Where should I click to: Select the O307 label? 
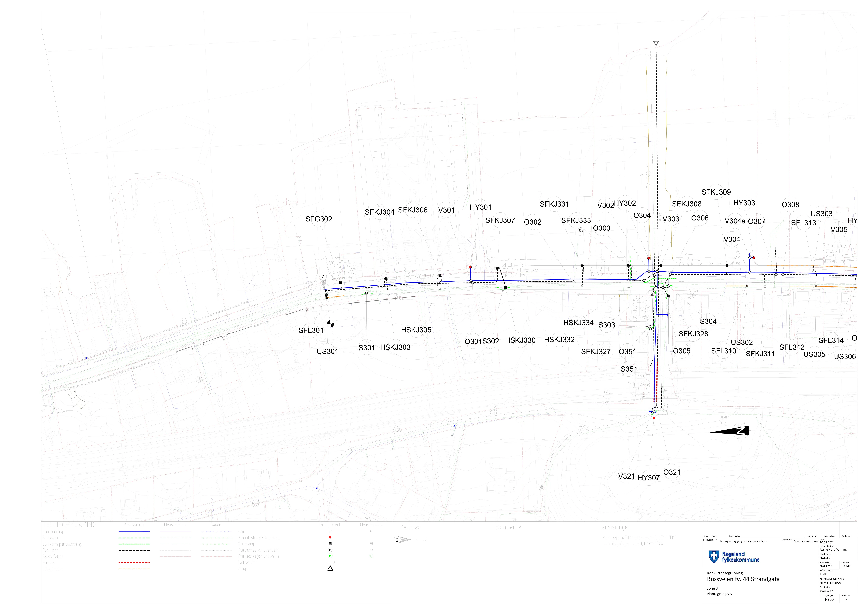pos(757,222)
